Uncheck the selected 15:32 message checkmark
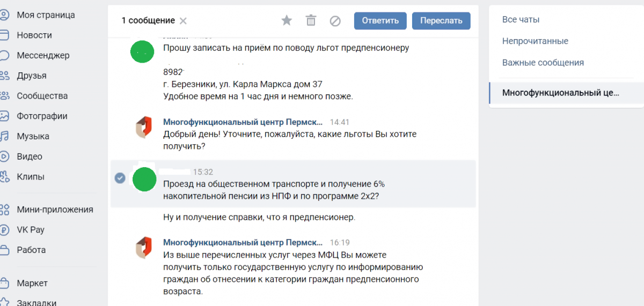 point(120,178)
